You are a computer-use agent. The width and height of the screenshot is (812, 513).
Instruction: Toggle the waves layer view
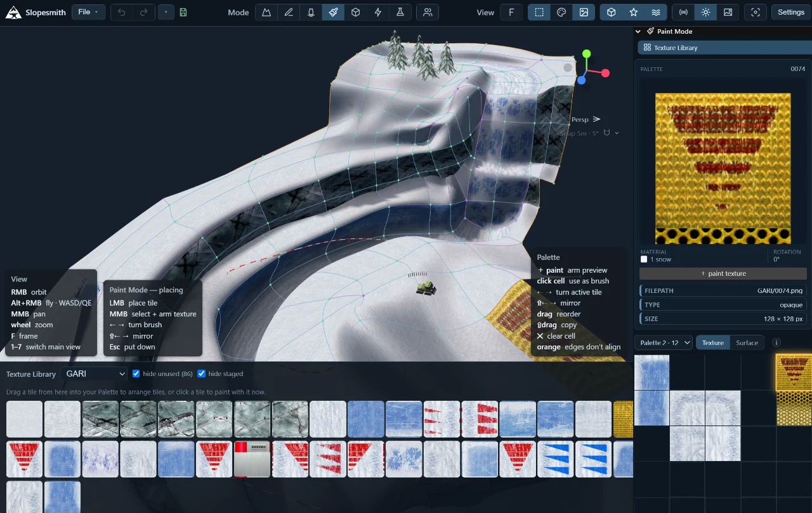656,12
